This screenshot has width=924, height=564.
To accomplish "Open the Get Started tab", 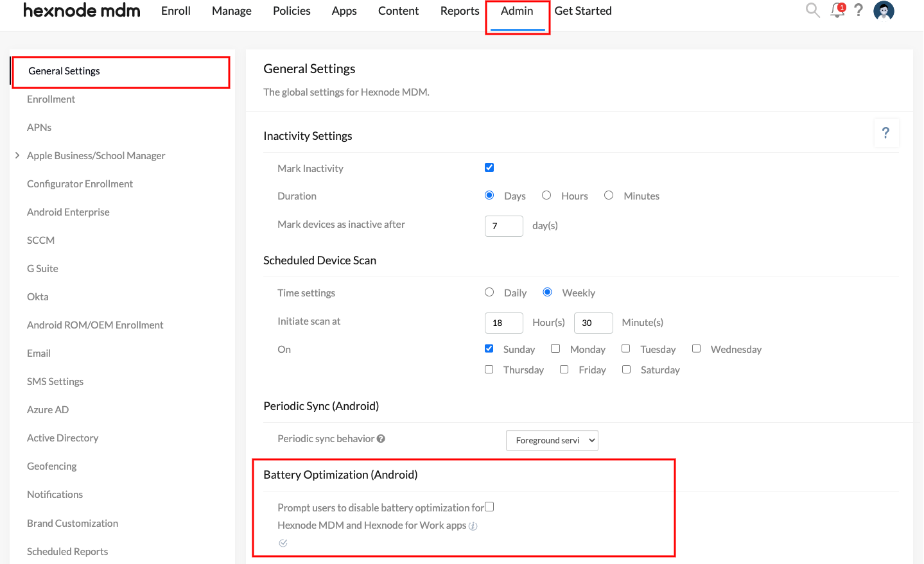I will point(583,11).
